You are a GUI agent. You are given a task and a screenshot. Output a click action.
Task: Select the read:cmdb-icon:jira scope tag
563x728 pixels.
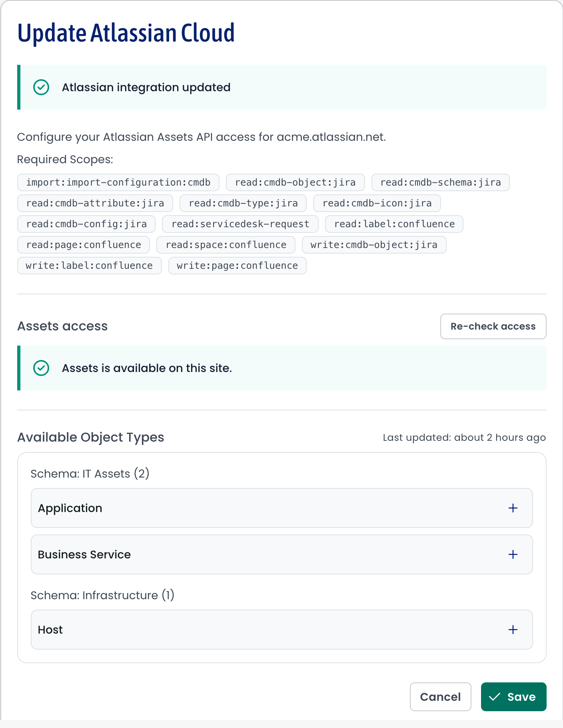point(377,203)
